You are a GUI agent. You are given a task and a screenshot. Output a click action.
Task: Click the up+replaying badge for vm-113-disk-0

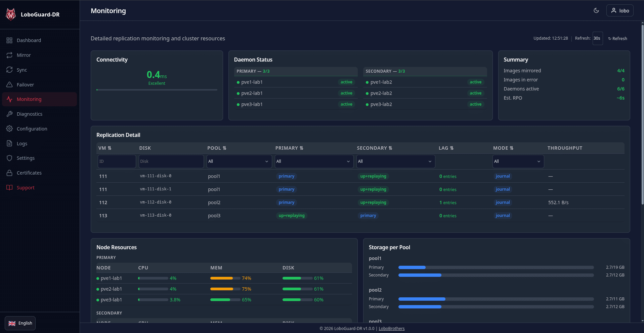coord(292,216)
